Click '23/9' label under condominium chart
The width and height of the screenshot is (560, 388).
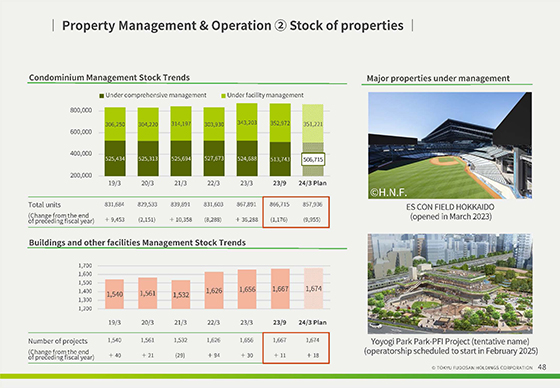tap(279, 183)
